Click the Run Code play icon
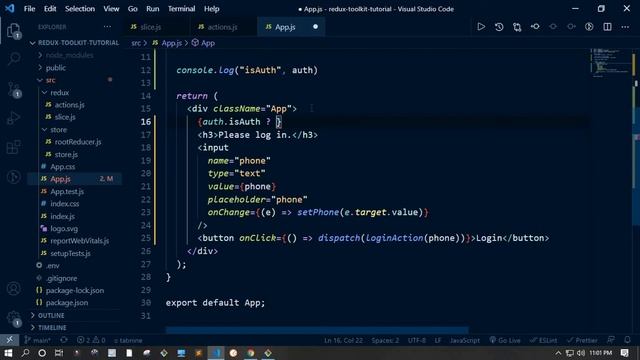The image size is (640, 360). pos(481,27)
